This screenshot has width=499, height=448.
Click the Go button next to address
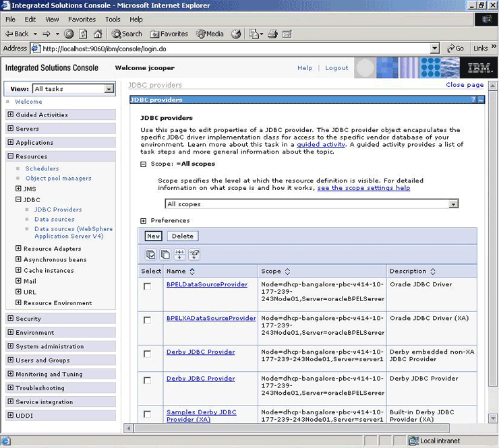click(x=455, y=49)
